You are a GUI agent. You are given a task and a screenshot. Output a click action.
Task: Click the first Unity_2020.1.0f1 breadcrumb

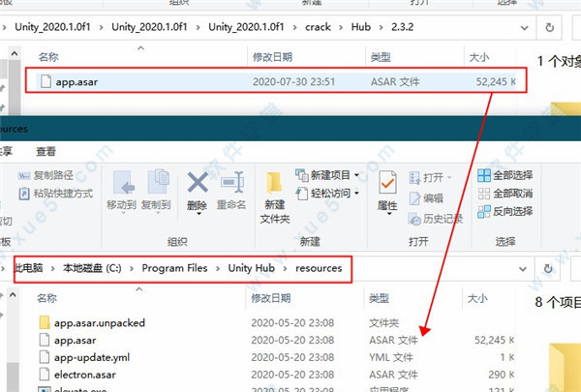click(x=52, y=27)
